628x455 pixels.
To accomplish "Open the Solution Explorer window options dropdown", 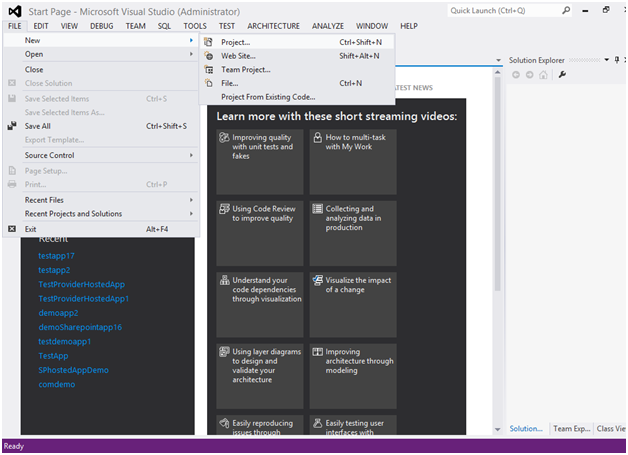I will (x=607, y=60).
